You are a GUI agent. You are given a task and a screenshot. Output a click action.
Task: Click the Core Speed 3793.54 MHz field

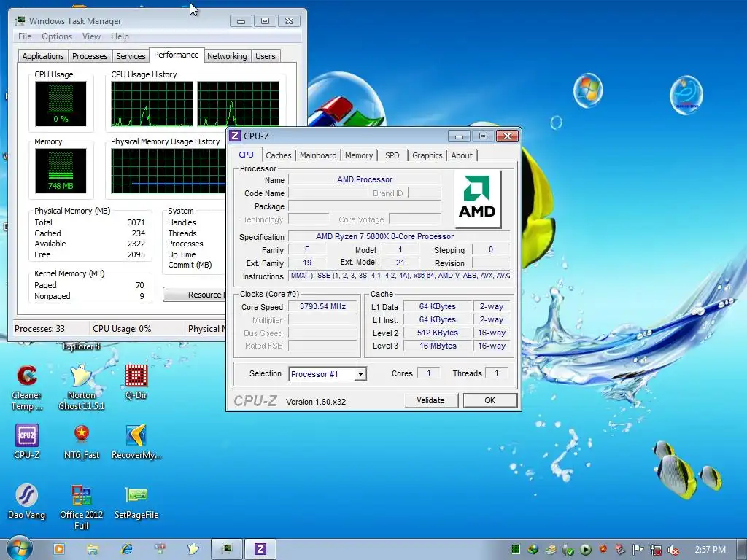pos(322,307)
